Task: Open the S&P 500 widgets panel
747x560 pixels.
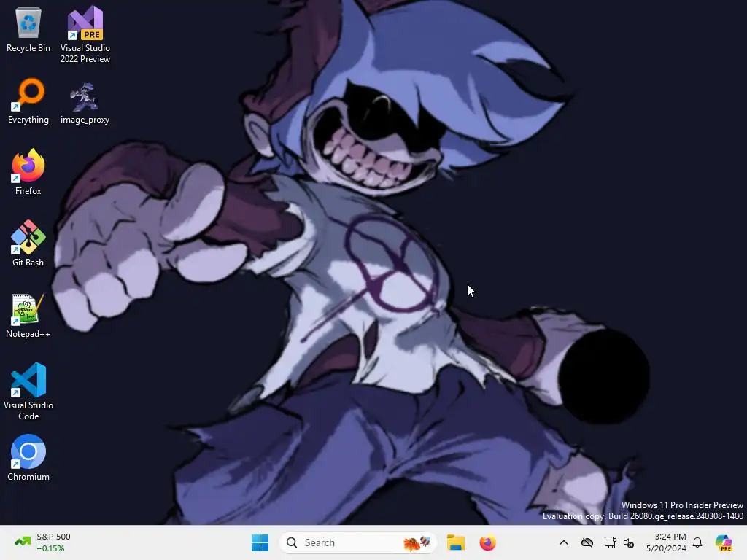Action: pos(43,542)
